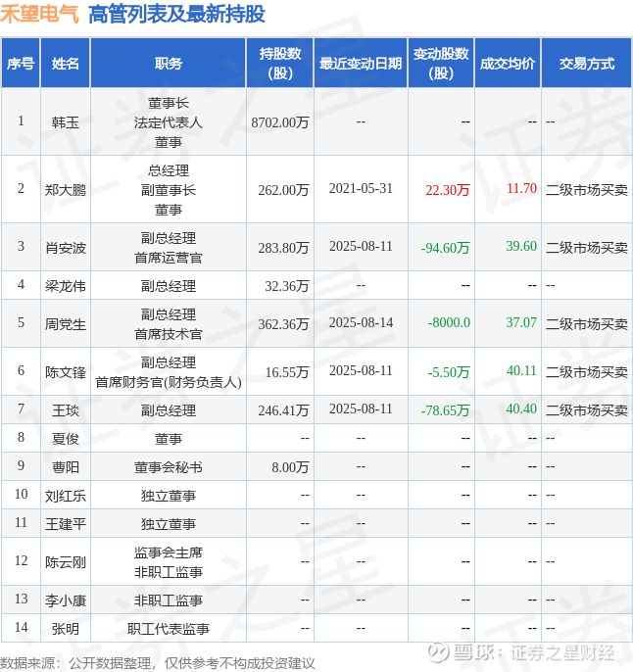This screenshot has width=633, height=672.
Task: Click the title 监事会主席
Action: click(x=168, y=552)
